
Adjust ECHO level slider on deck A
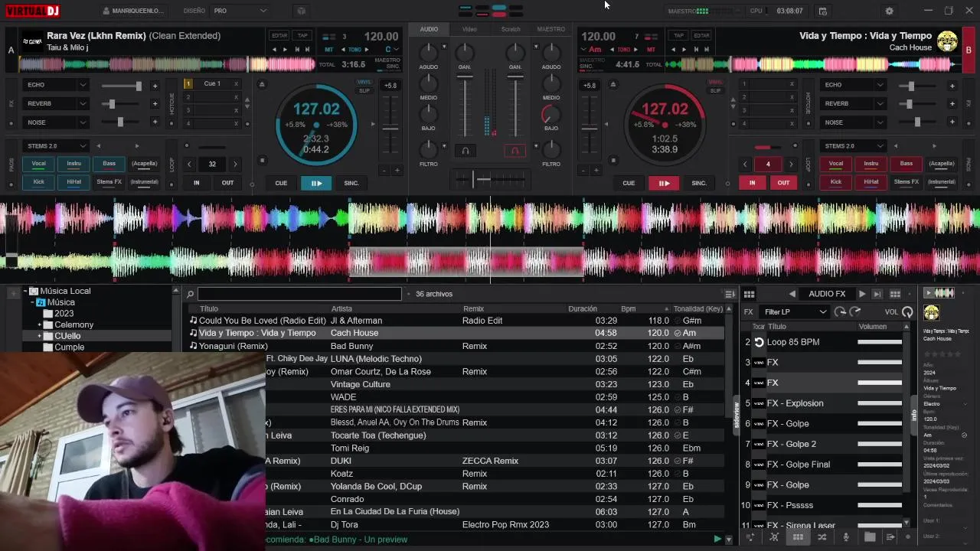pyautogui.click(x=122, y=86)
